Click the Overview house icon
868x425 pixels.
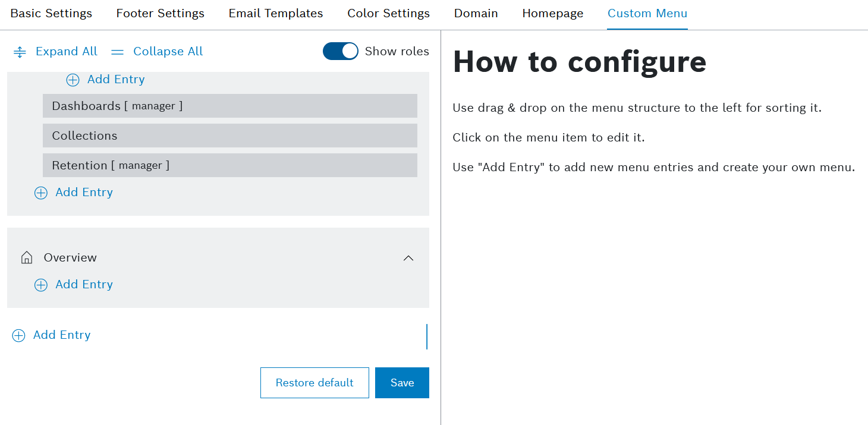(x=27, y=258)
